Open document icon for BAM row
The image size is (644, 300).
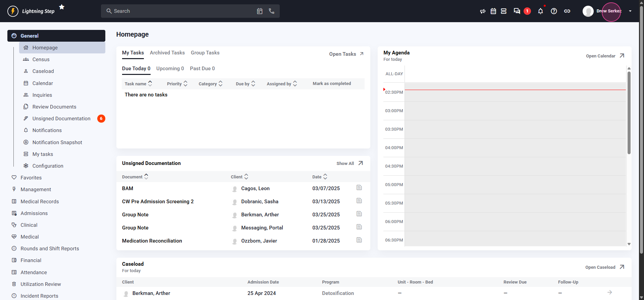pyautogui.click(x=359, y=187)
